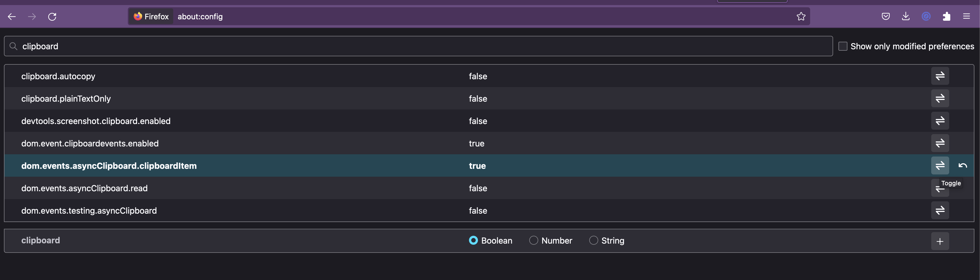This screenshot has height=280, width=980.
Task: Click the false value of clipboard.plainTextOnly
Action: pyautogui.click(x=478, y=99)
